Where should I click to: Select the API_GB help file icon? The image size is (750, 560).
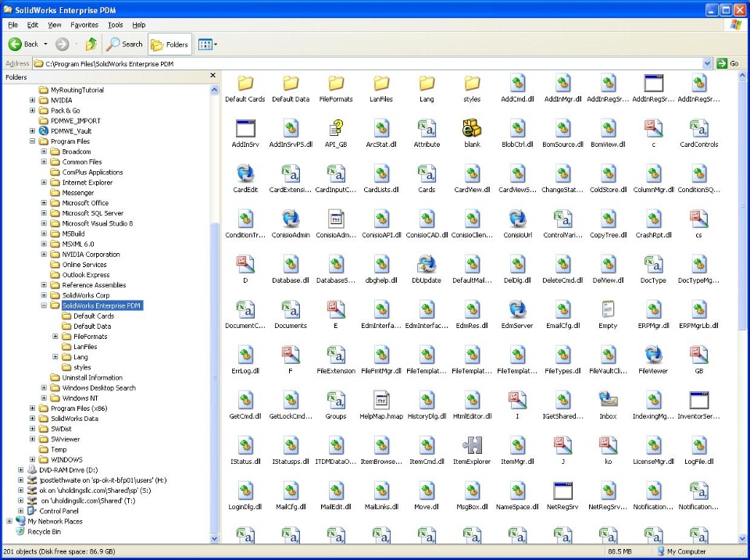click(336, 129)
